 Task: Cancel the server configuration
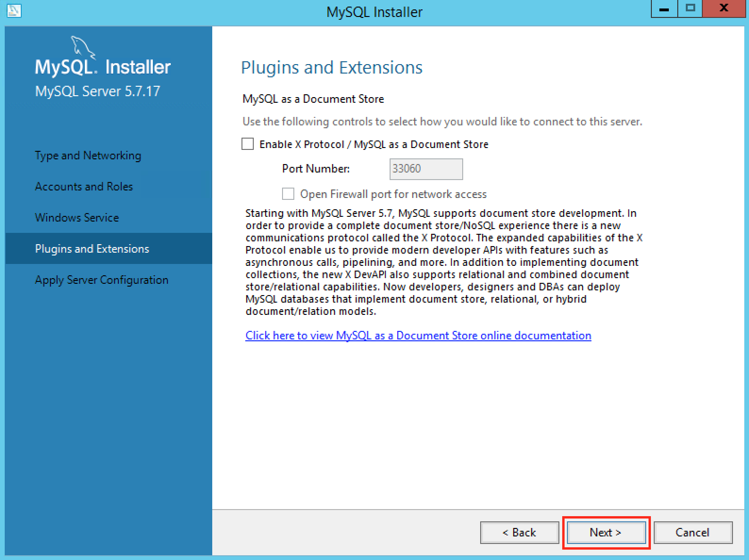pos(692,533)
